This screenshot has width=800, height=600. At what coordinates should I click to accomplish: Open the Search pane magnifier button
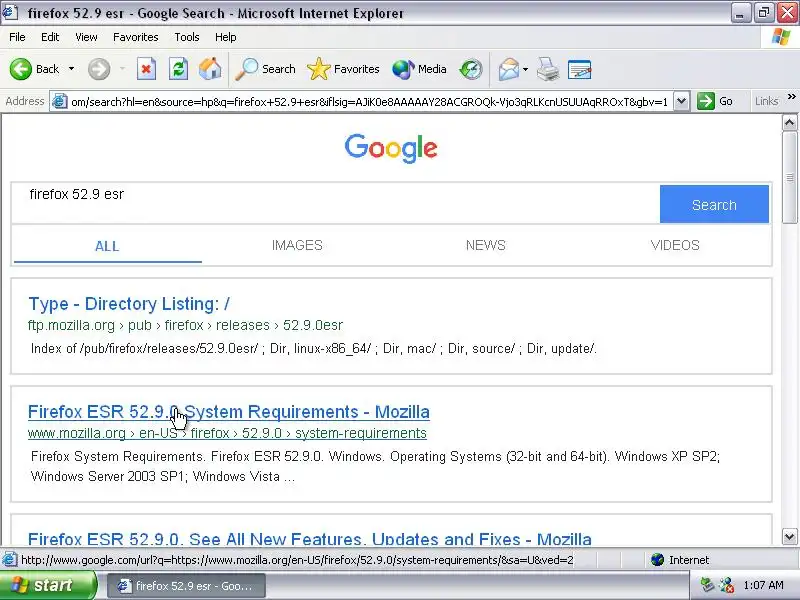265,69
